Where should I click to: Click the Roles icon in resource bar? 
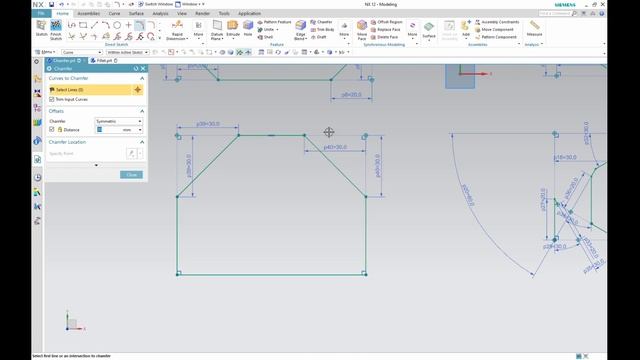point(37,221)
